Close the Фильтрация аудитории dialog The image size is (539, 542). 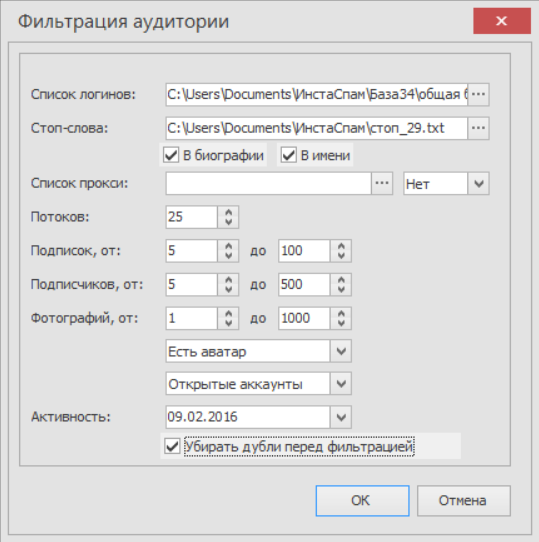click(502, 21)
